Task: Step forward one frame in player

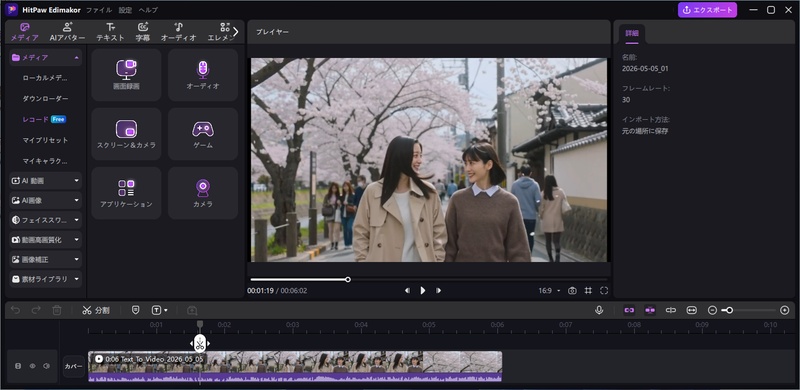Action: 438,290
